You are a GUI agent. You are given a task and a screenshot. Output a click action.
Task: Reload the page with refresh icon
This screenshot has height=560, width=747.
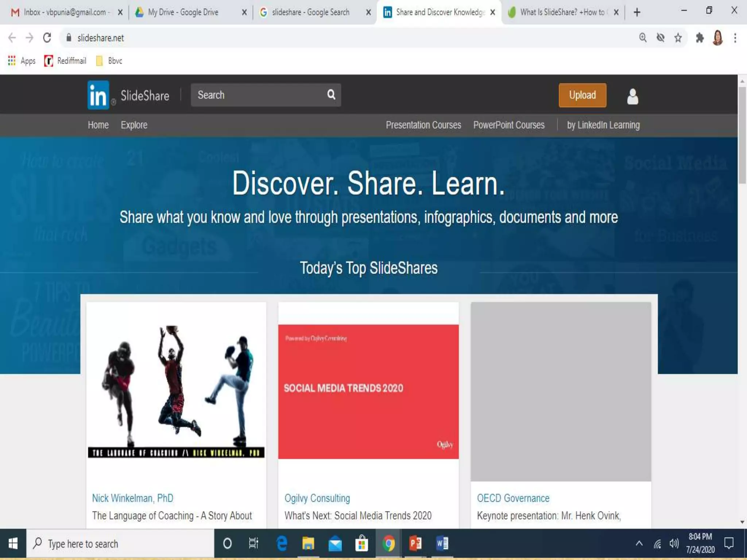tap(47, 38)
